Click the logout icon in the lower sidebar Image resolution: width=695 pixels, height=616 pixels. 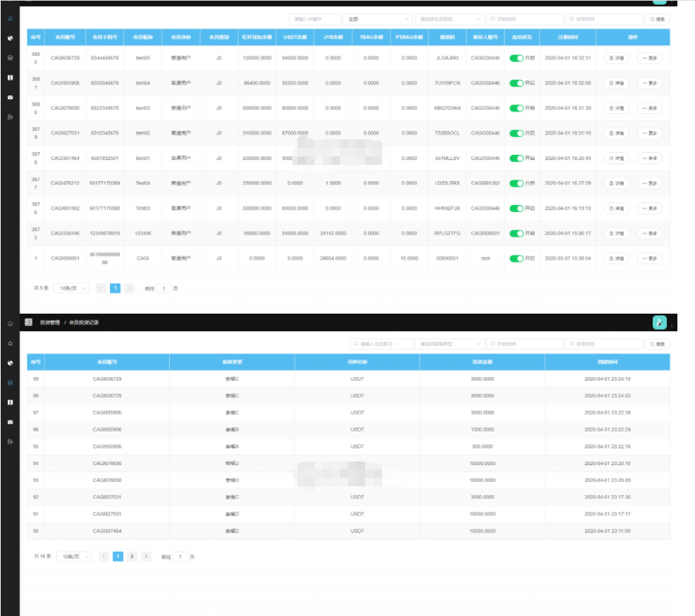pyautogui.click(x=10, y=442)
